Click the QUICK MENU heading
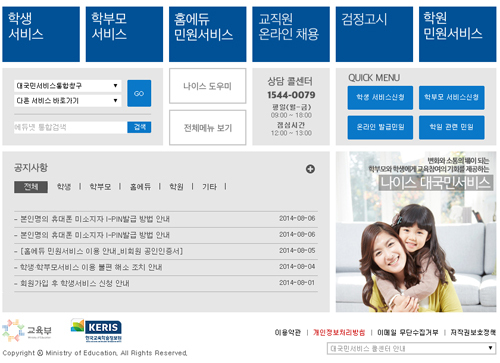 [x=374, y=78]
